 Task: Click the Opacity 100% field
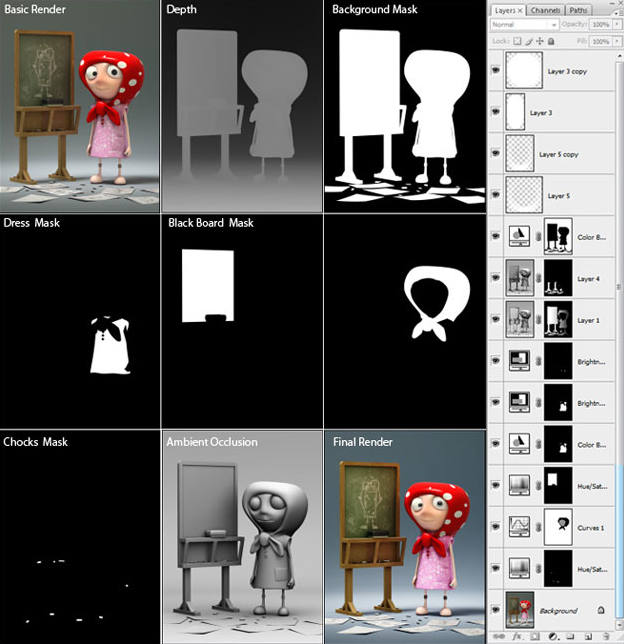click(601, 25)
